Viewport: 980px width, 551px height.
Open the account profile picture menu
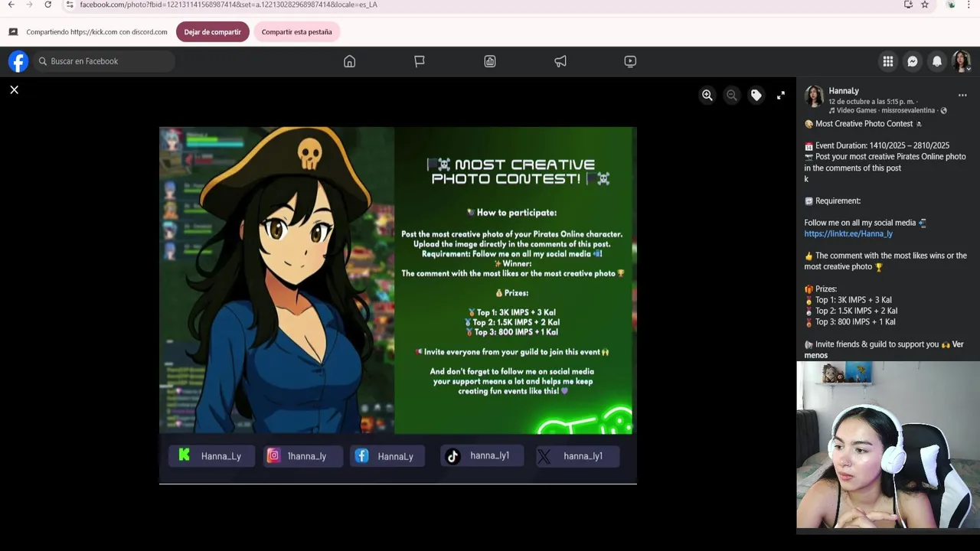[x=962, y=61]
